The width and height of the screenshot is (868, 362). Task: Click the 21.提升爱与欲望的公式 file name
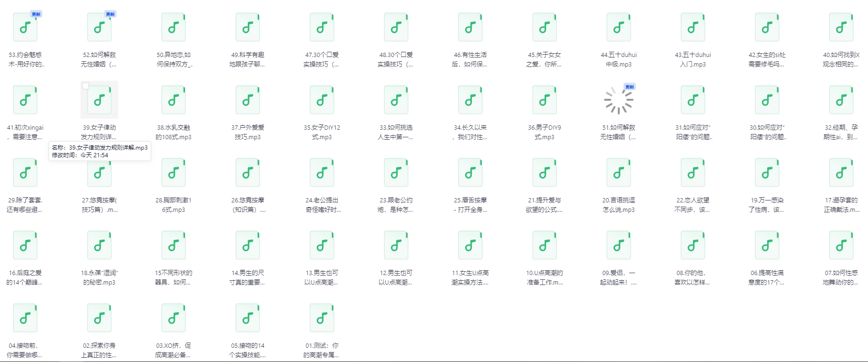(545, 205)
